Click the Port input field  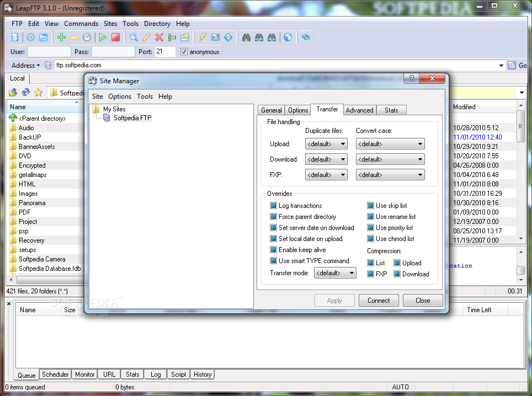[x=165, y=51]
